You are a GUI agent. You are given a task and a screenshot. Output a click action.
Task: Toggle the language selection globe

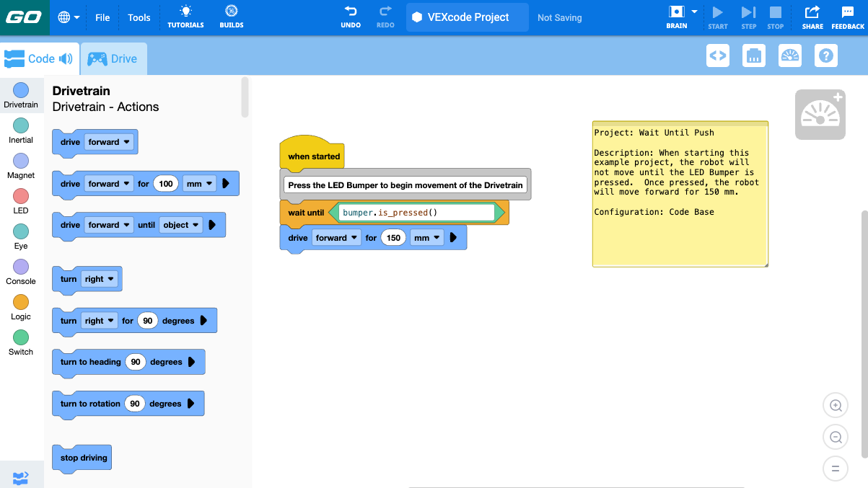click(69, 17)
